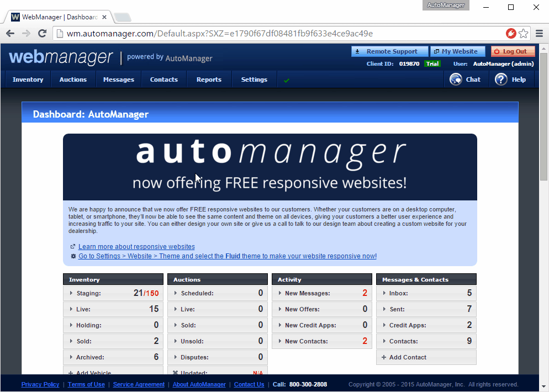The width and height of the screenshot is (549, 392).
Task: Open the Chrome hamburger menu
Action: pyautogui.click(x=539, y=33)
